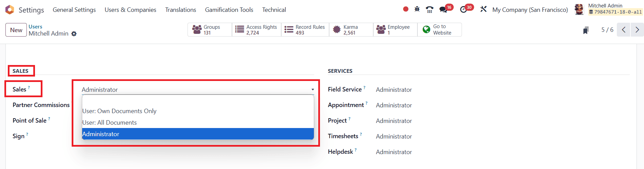Viewport: 644px width, 169px height.
Task: Open Employee 1 stat button
Action: point(395,30)
